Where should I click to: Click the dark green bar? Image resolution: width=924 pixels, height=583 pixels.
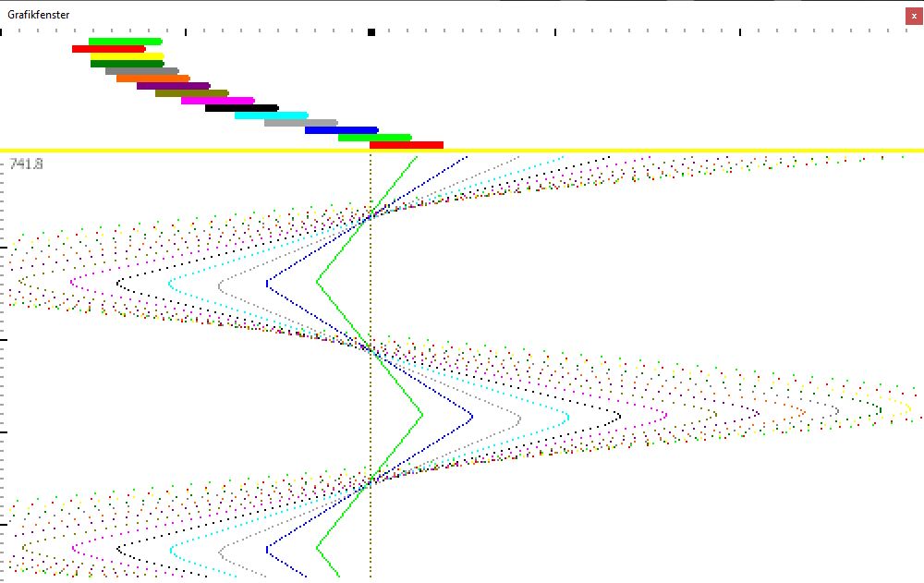(127, 64)
